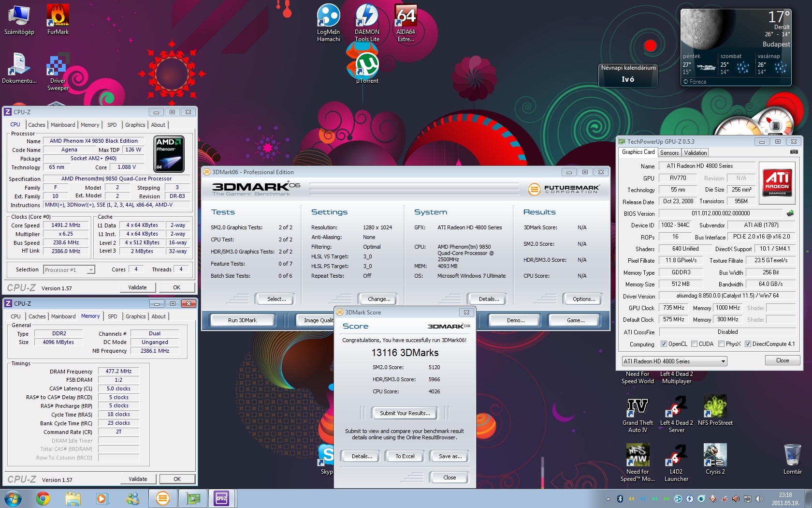This screenshot has width=812, height=508.
Task: Switch to CPU-Z taskbar button
Action: (x=221, y=498)
